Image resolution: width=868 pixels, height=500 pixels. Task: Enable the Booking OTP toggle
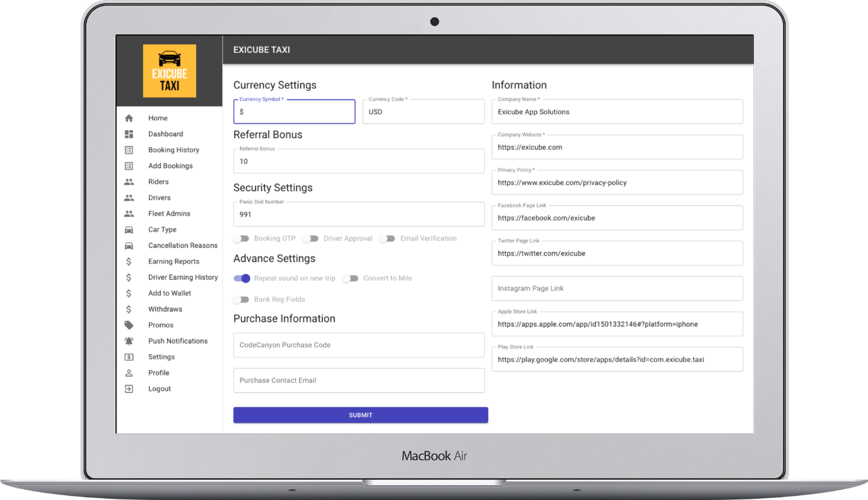(x=241, y=238)
